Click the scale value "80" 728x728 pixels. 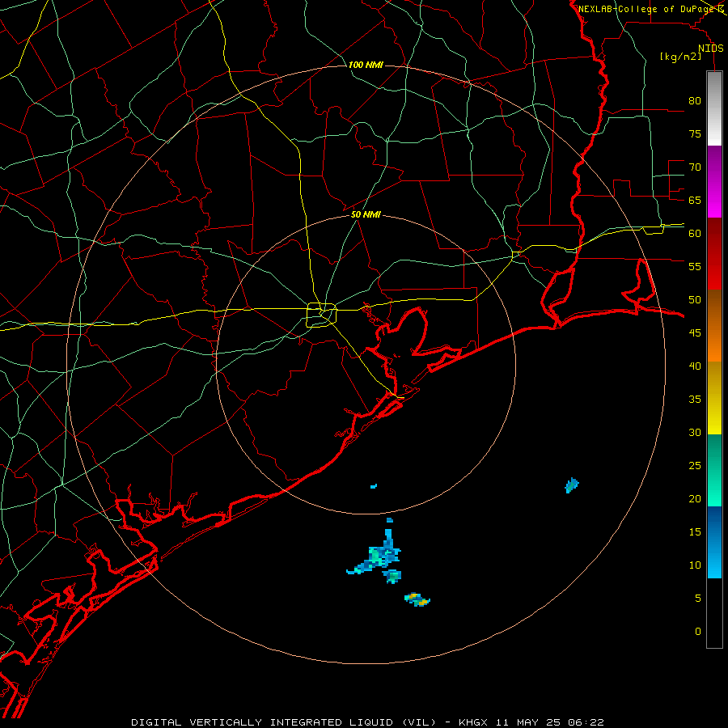coord(695,101)
